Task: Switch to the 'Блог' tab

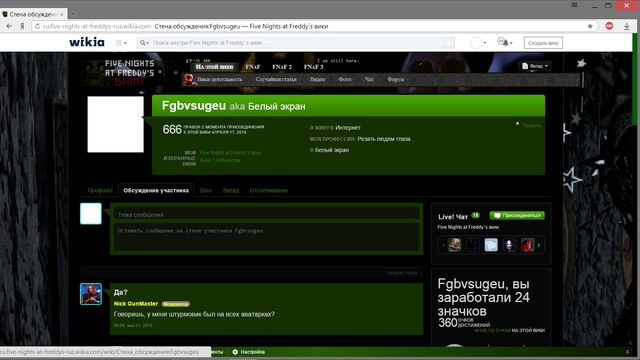Action: tap(206, 190)
